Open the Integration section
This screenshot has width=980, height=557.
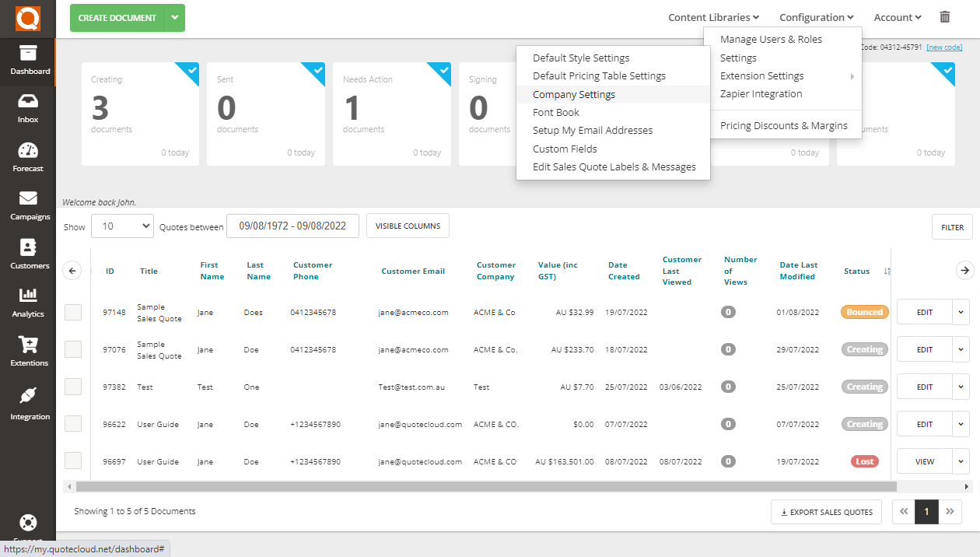coord(27,406)
